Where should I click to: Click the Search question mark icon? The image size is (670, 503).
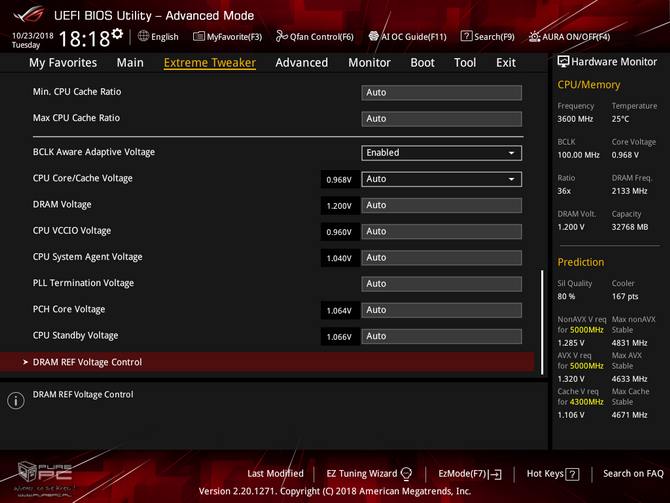point(466,36)
